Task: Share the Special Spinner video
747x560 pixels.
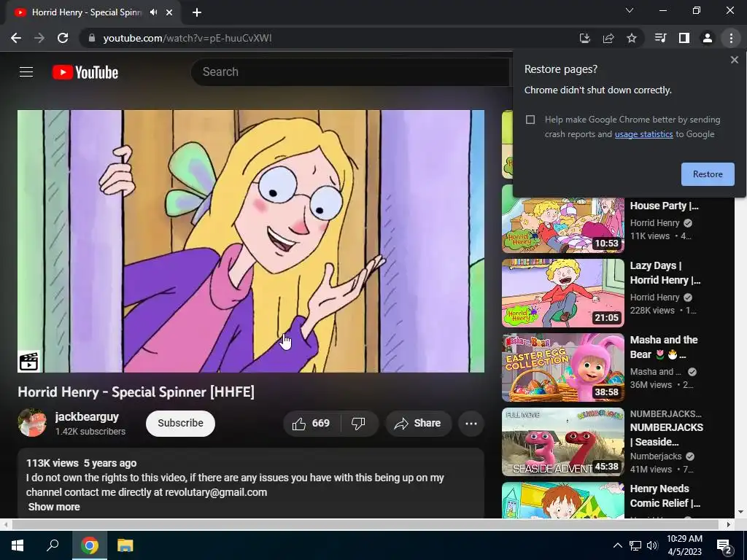Action: pos(418,424)
